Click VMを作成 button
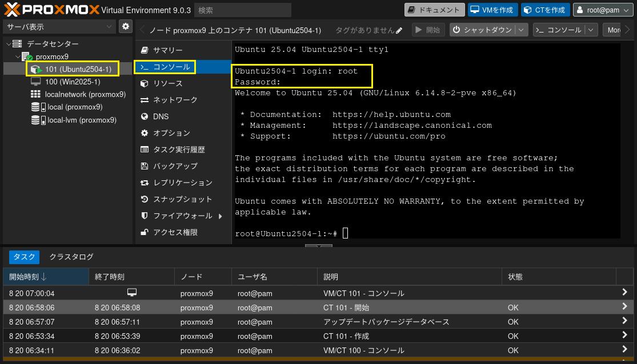Viewport: 637px width, 364px height. click(492, 10)
